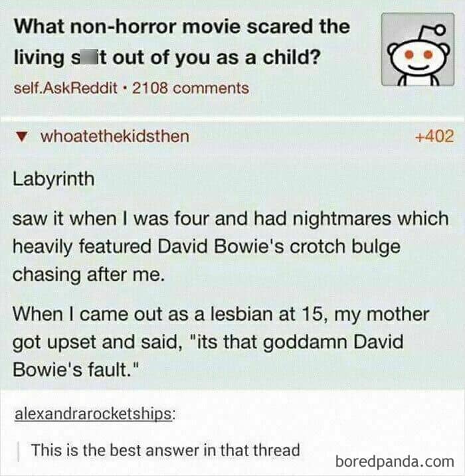This screenshot has width=465, height=476.
Task: Click the divider between post header and comment
Action: [x=232, y=118]
